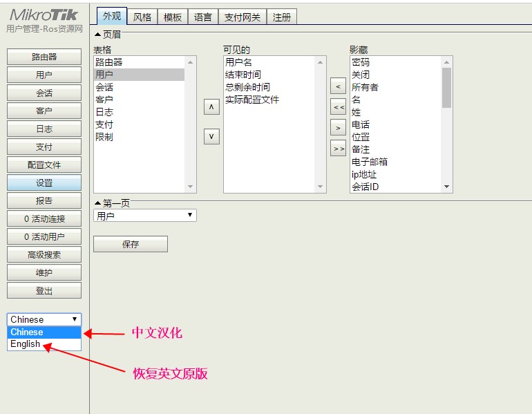This screenshot has height=414, width=532.
Task: Hide all visible columns with >> button
Action: pyautogui.click(x=338, y=149)
